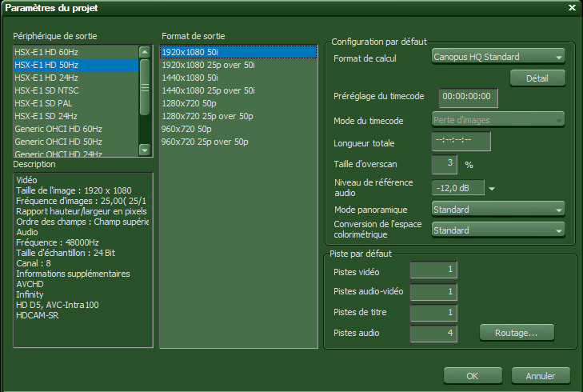This screenshot has width=583, height=392.
Task: Select 1280x720 25p over 50p format
Action: [x=238, y=116]
